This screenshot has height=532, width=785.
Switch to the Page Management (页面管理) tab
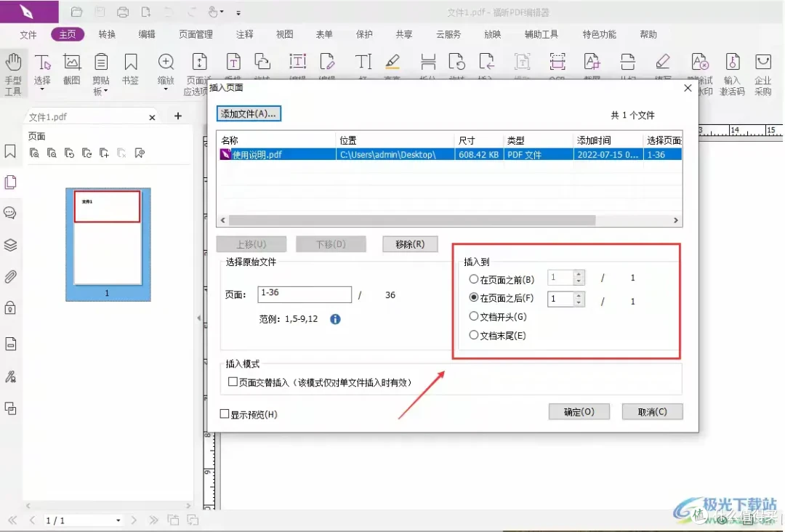196,35
